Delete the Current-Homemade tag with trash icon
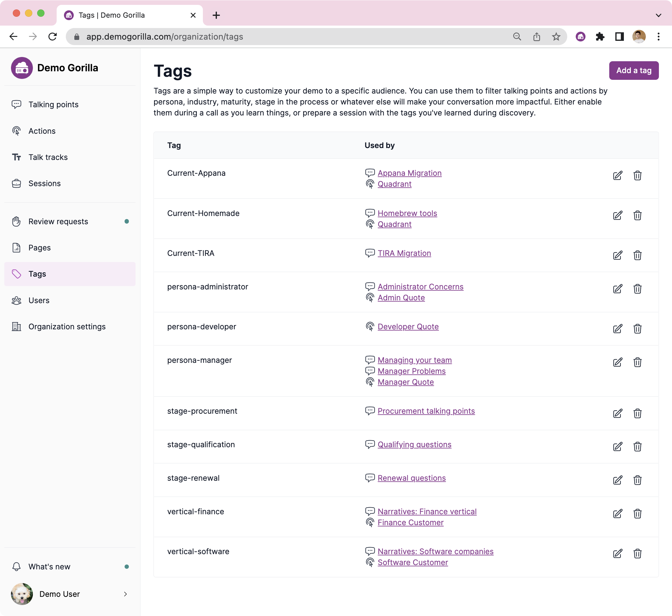 [637, 215]
